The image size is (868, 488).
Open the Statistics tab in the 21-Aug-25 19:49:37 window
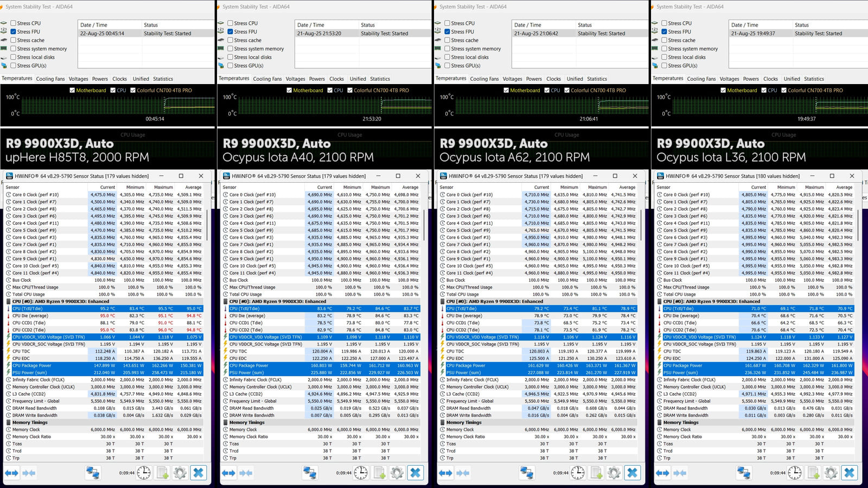tap(814, 79)
